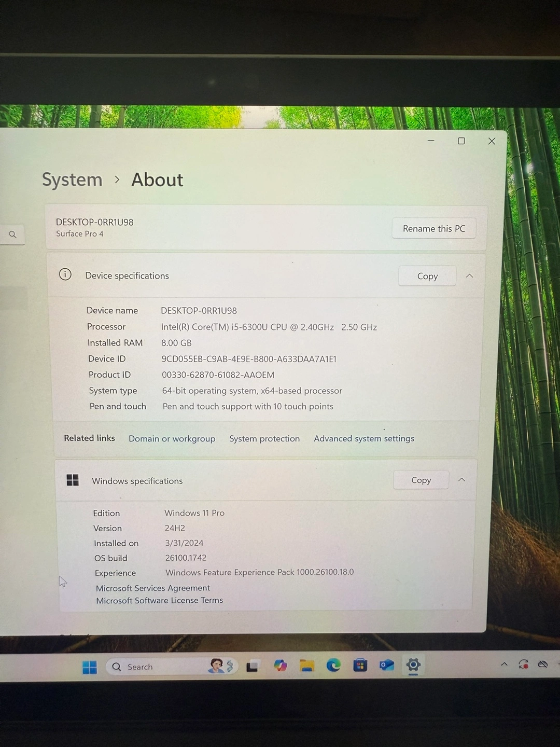This screenshot has height=747, width=560.
Task: Click the sync status tray icon
Action: tap(524, 664)
